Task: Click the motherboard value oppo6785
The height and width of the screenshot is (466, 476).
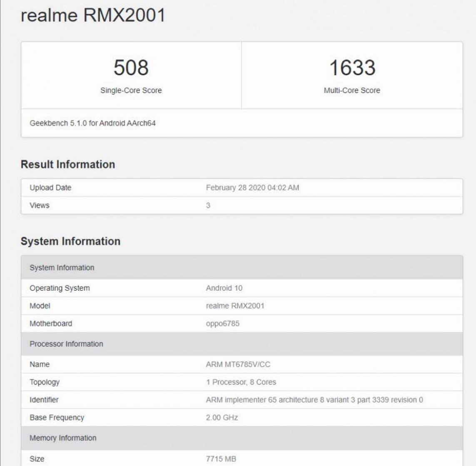Action: [222, 323]
